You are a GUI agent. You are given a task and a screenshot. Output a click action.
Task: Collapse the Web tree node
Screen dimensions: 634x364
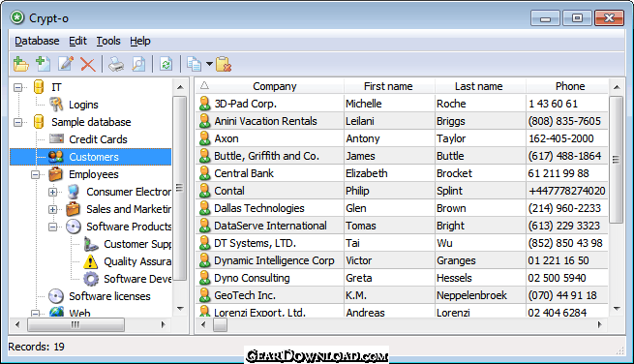(x=35, y=314)
